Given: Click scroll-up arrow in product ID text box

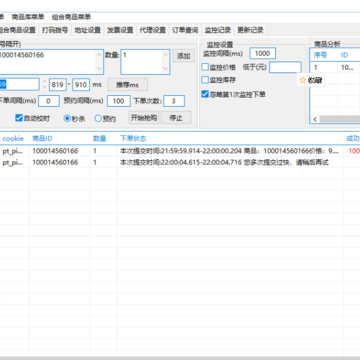Looking at the screenshot, I should click(x=99, y=55).
